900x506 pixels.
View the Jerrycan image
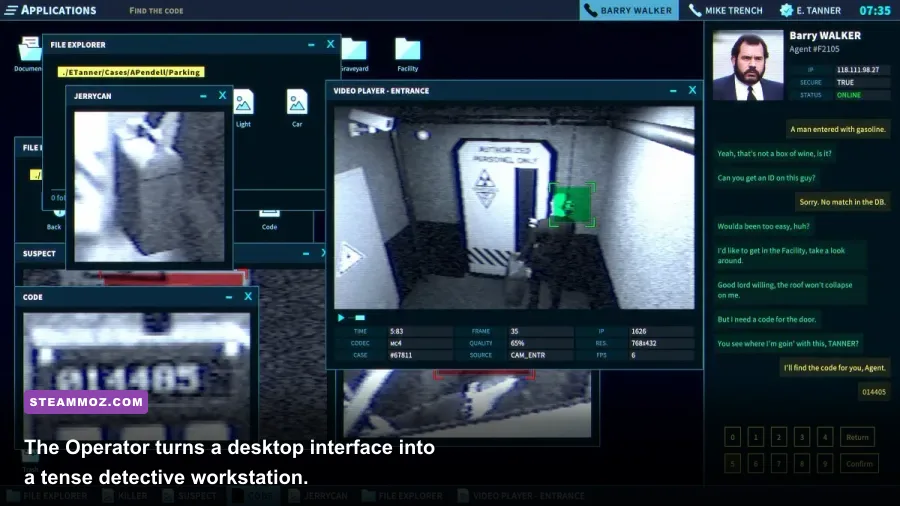pos(149,186)
